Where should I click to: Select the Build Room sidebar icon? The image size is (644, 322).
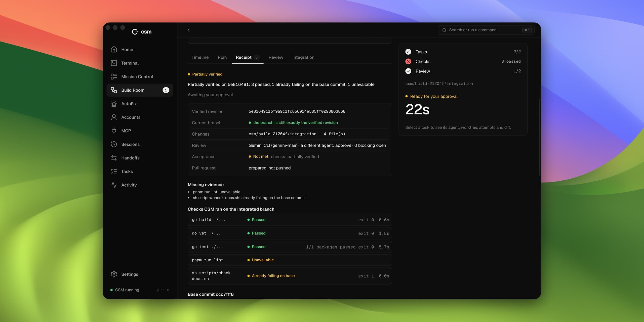coord(114,90)
